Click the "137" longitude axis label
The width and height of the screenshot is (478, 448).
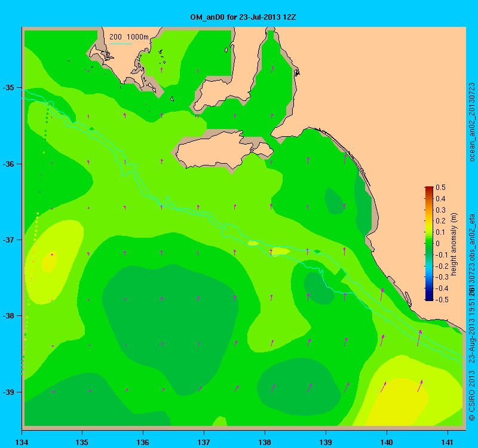click(x=204, y=442)
